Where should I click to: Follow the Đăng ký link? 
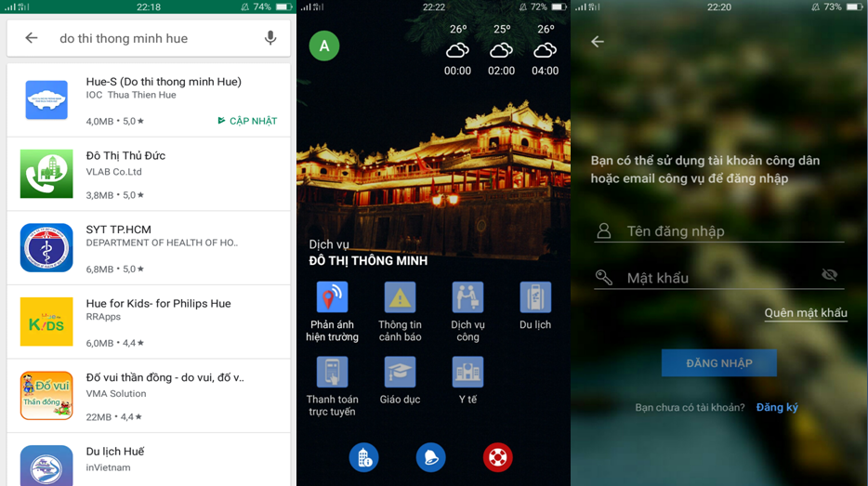pyautogui.click(x=777, y=407)
